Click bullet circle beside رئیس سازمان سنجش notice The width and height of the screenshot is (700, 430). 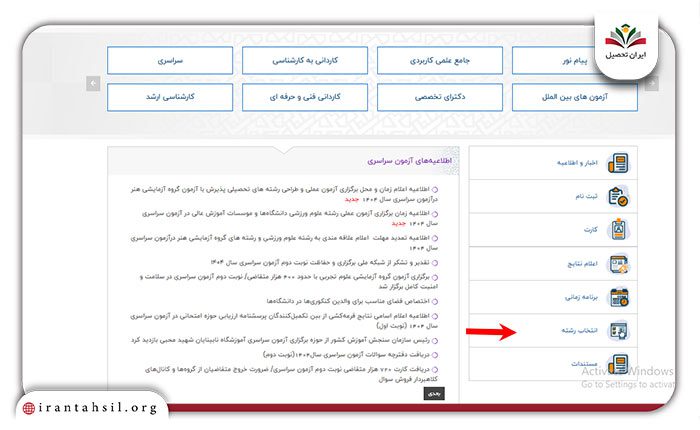coord(435,341)
